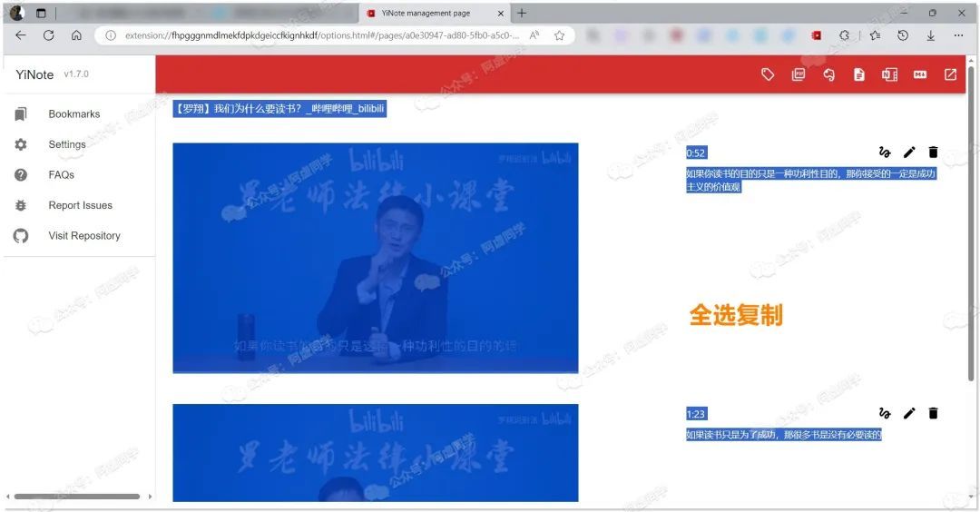Delete the 0:52 note

pyautogui.click(x=933, y=152)
